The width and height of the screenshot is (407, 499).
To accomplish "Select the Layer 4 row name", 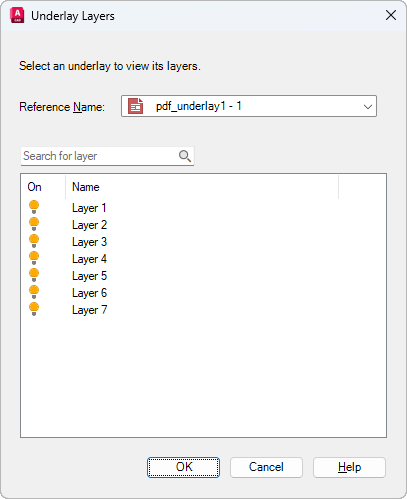I will pos(89,259).
